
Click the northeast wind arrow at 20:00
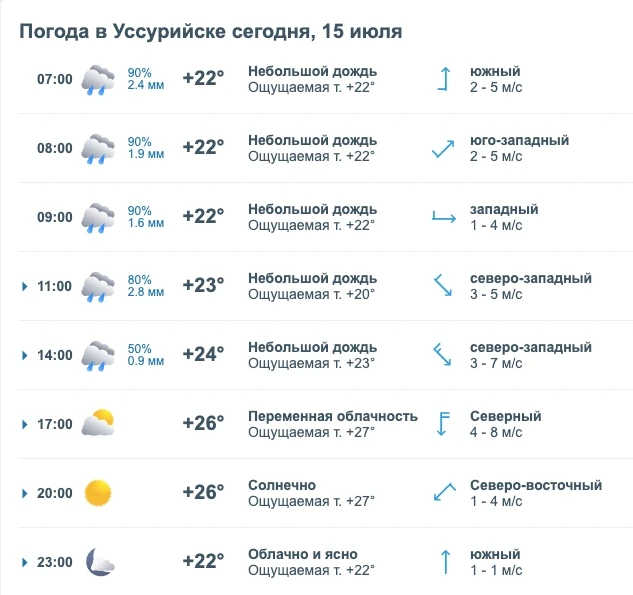tap(444, 492)
